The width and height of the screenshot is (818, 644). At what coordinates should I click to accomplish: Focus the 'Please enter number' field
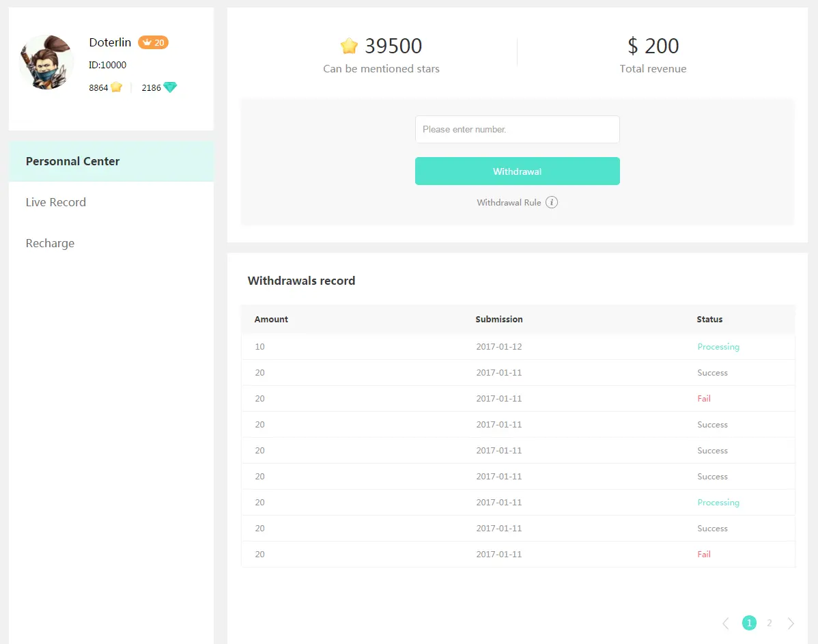click(518, 130)
